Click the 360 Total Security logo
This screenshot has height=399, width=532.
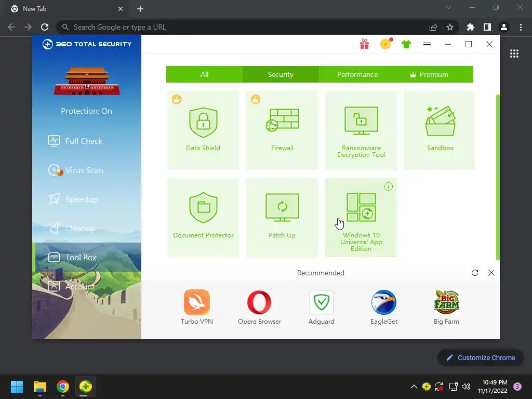point(87,44)
